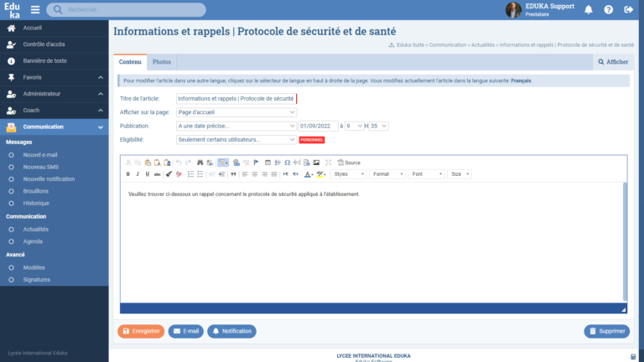Click the Supprimer button

point(606,331)
